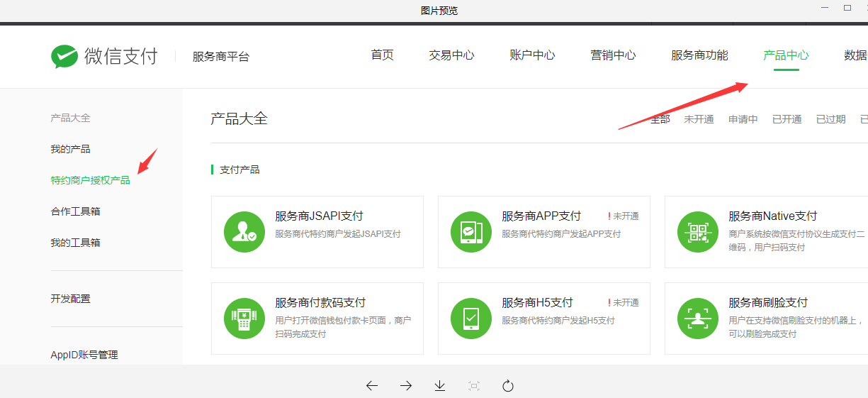Open the 产品中心 navigation tab
868x398 pixels.
click(x=786, y=55)
